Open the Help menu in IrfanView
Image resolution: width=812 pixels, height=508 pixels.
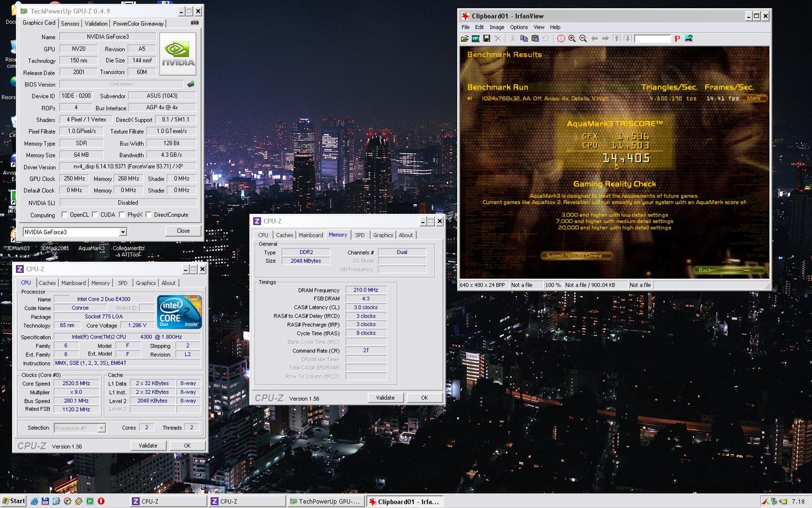[x=555, y=27]
